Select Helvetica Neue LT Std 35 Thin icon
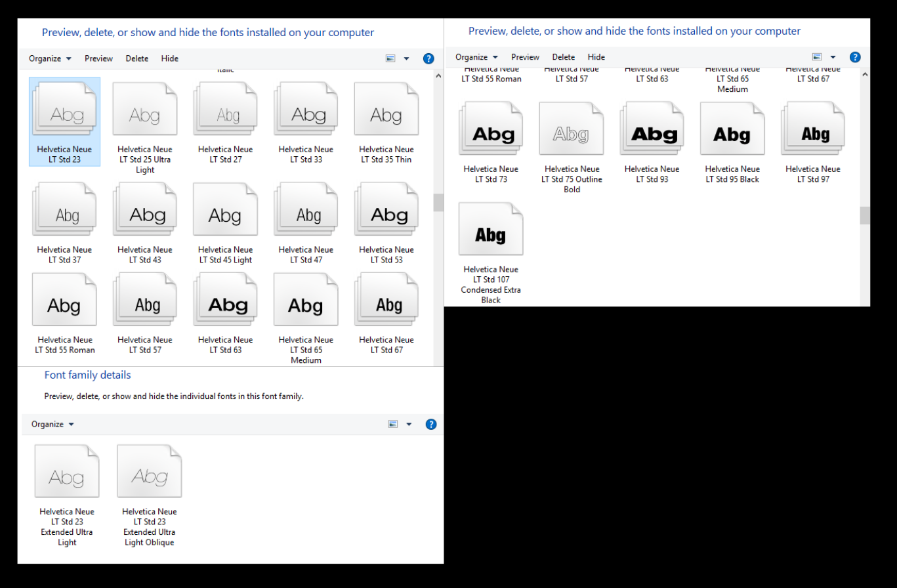Viewport: 897px width, 588px height. 386,108
